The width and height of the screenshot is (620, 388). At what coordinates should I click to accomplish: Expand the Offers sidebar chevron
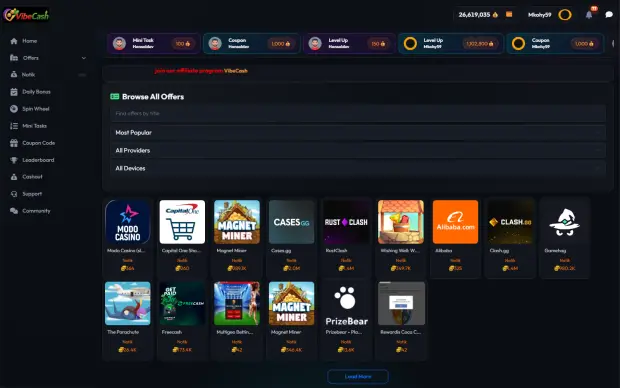tap(84, 58)
